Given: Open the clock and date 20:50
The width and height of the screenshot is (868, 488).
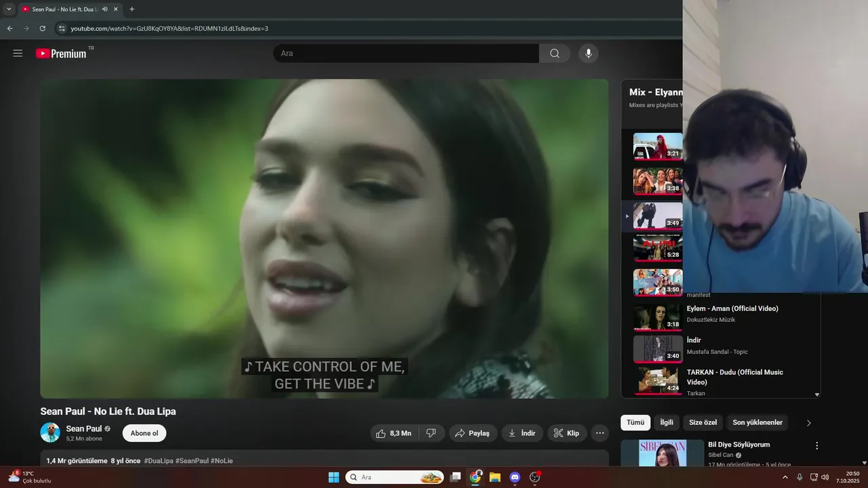Looking at the screenshot, I should pyautogui.click(x=848, y=477).
